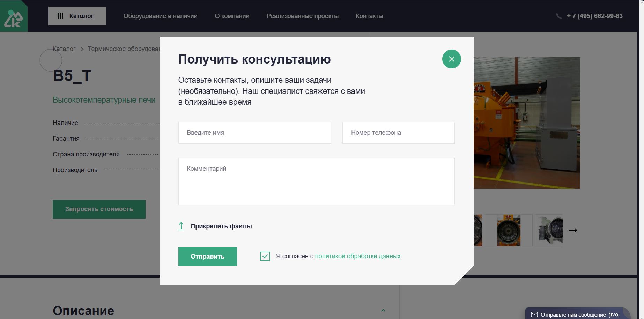Toggle the data policy consent checkbox
Viewport: 644px width, 319px height.
pyautogui.click(x=265, y=256)
